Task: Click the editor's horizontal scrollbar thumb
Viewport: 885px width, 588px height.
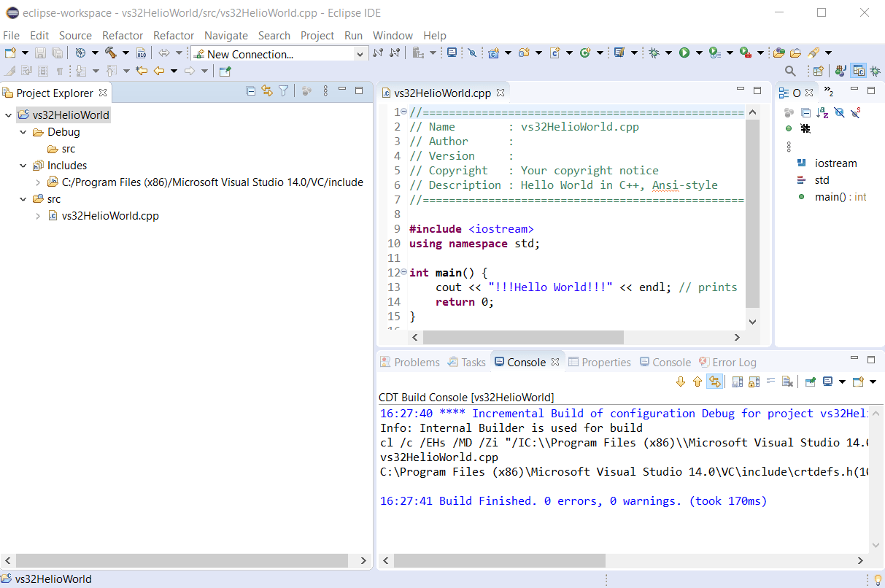Action: tap(523, 337)
